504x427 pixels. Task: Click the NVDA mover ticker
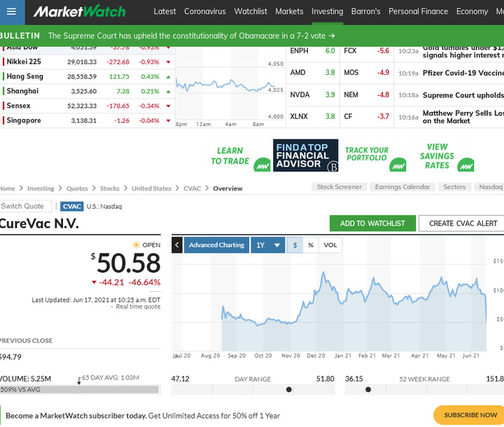(300, 95)
